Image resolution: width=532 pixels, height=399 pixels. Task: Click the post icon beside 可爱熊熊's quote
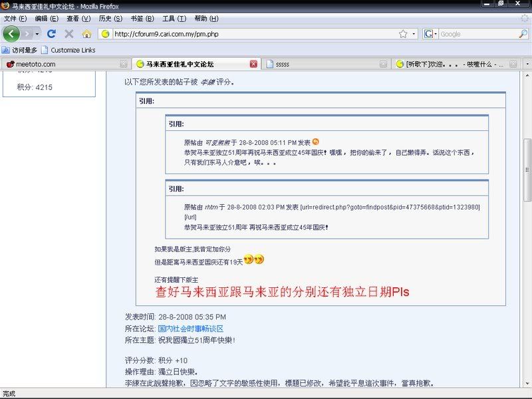tap(316, 142)
